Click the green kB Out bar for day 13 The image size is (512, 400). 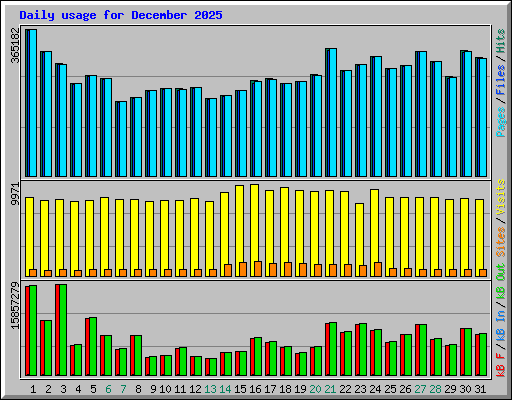(213, 367)
